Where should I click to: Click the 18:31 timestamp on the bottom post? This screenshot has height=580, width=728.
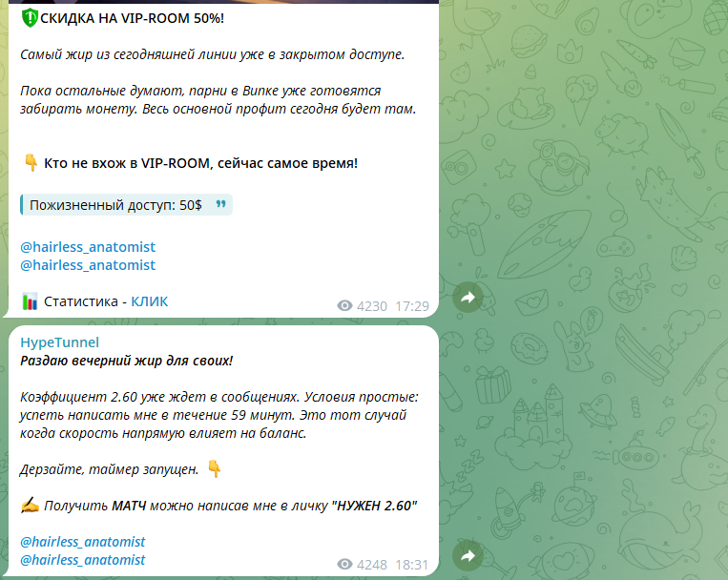click(411, 565)
